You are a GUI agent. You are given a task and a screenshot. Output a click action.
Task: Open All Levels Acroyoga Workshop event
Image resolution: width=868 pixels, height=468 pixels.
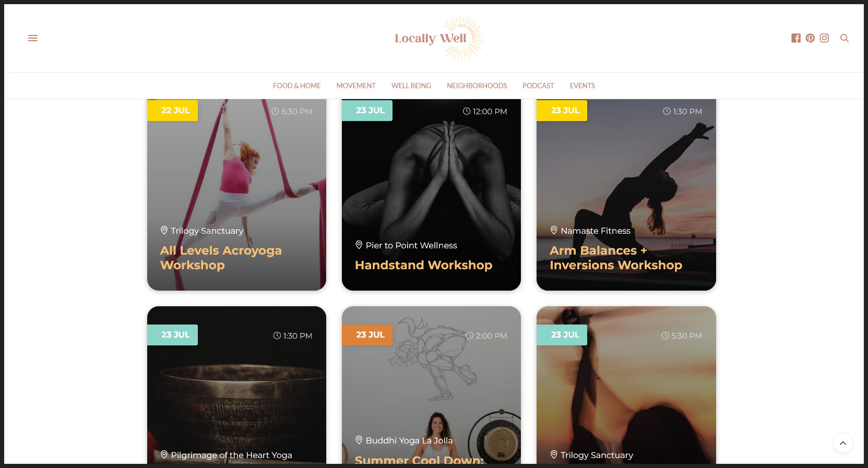coord(221,258)
